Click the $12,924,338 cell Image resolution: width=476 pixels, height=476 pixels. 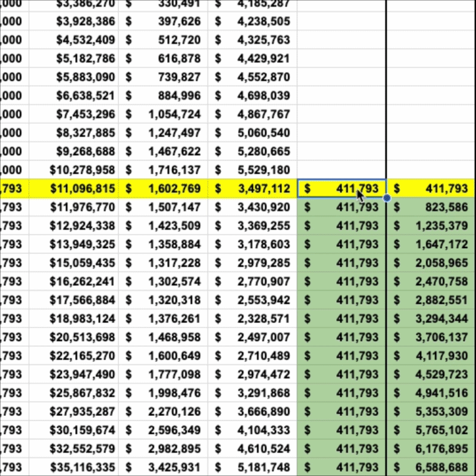(74, 226)
